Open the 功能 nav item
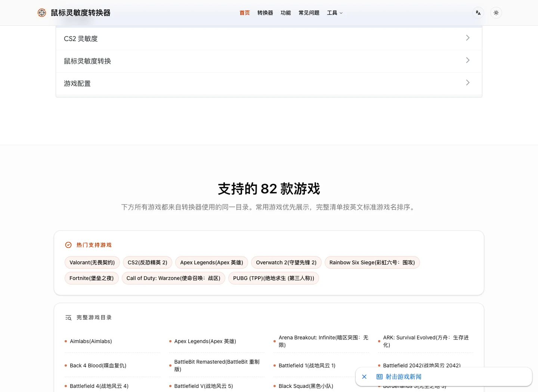 tap(286, 13)
